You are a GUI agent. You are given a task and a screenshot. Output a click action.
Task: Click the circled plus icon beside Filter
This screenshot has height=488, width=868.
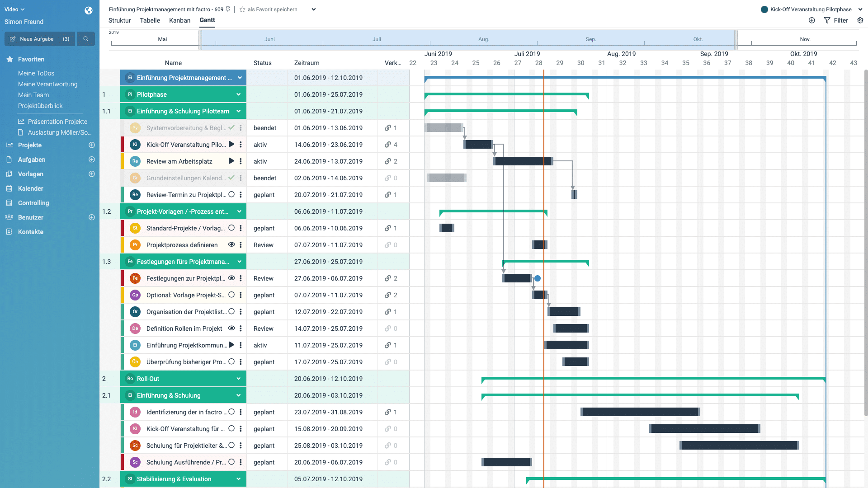[x=812, y=20]
